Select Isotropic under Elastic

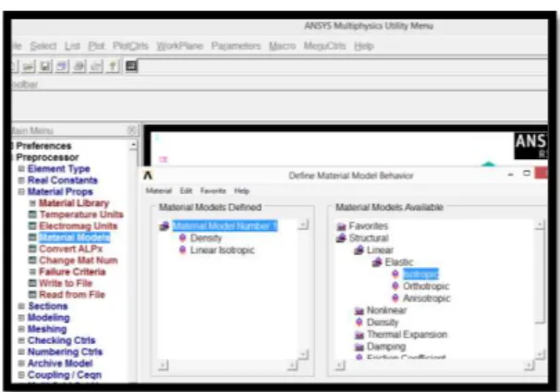tap(420, 275)
